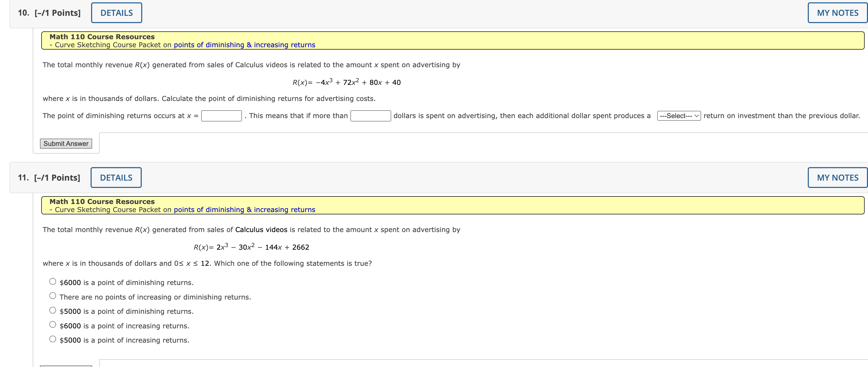Select "$5000 is a point of increasing returns"
Image resolution: width=868 pixels, height=367 pixels.
click(53, 339)
